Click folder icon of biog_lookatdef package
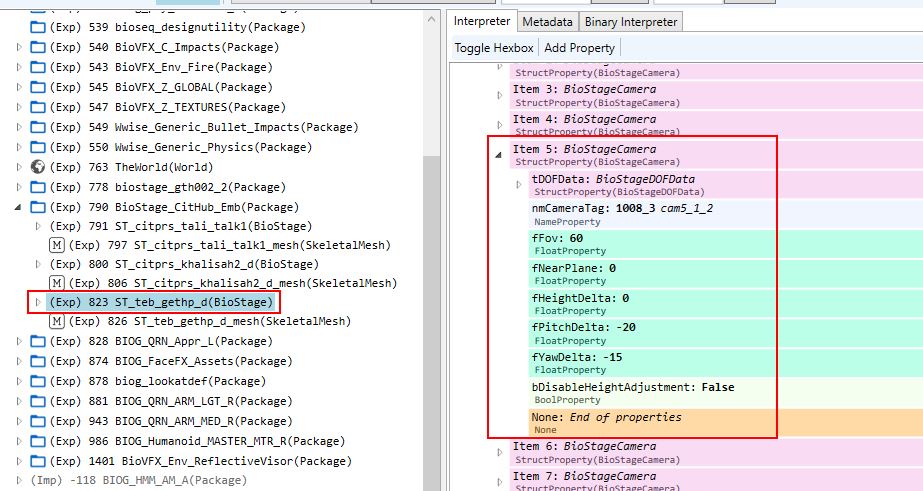This screenshot has width=923, height=491. point(38,381)
